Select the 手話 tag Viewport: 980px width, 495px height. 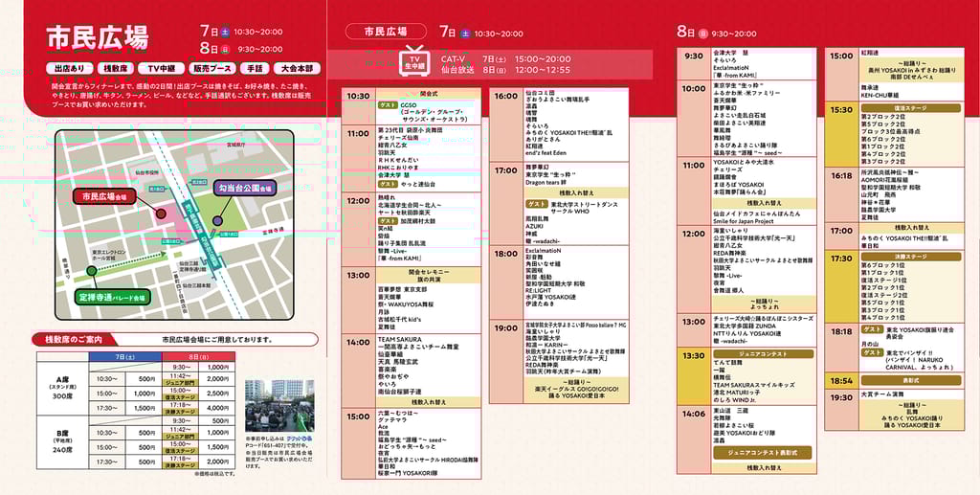[x=255, y=68]
